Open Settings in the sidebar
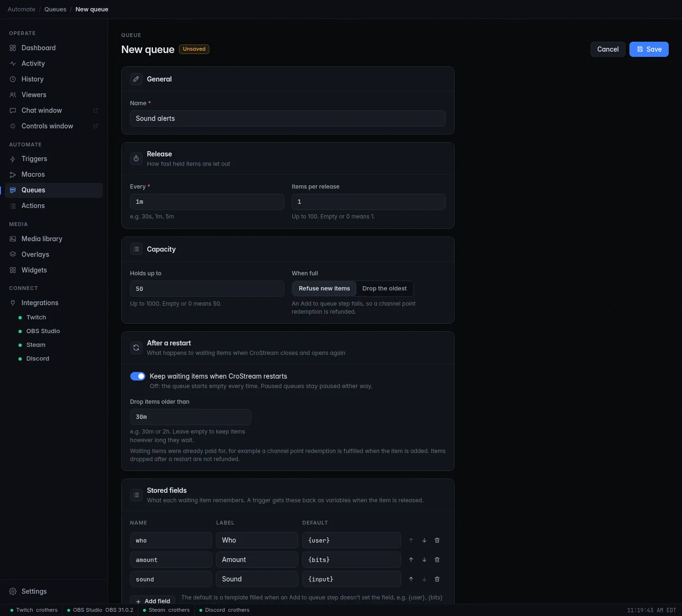The width and height of the screenshot is (682, 616). click(x=54, y=591)
